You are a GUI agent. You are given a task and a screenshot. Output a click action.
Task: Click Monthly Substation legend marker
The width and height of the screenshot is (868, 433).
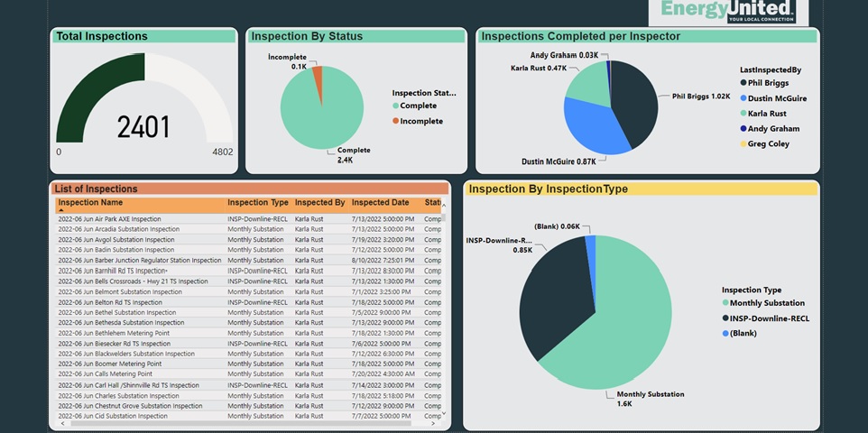click(x=725, y=303)
